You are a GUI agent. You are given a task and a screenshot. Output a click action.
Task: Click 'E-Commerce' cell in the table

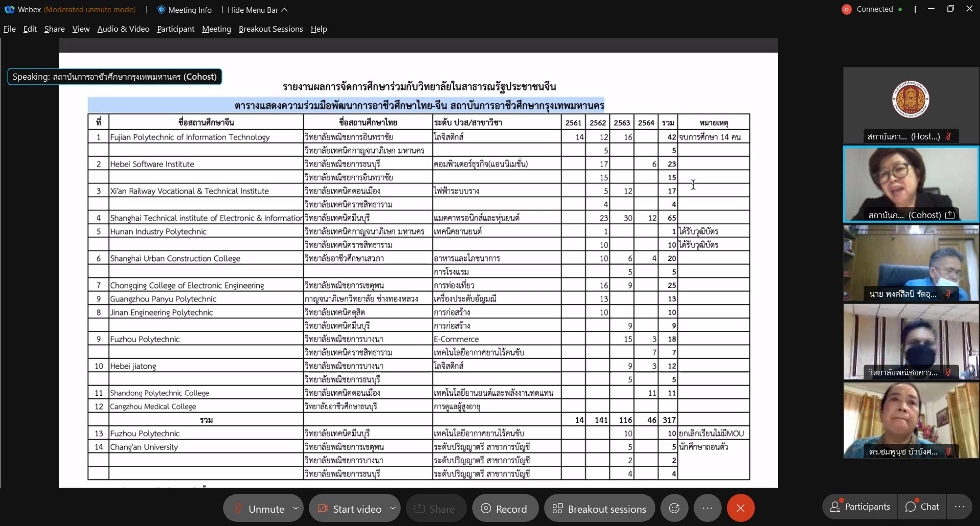(x=497, y=339)
